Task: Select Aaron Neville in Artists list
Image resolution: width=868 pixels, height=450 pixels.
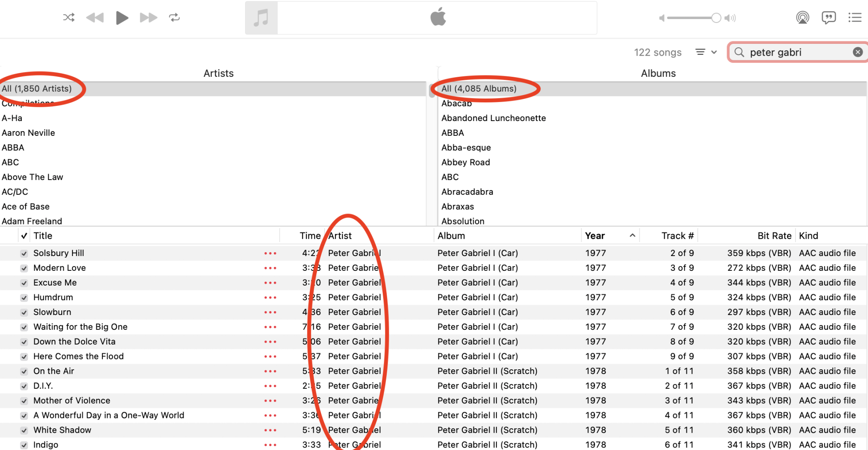Action: [x=213, y=133]
